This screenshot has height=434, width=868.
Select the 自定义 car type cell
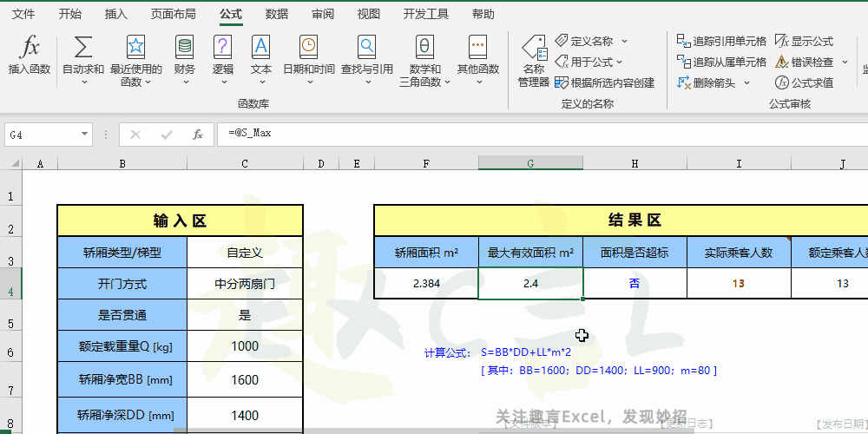point(245,253)
